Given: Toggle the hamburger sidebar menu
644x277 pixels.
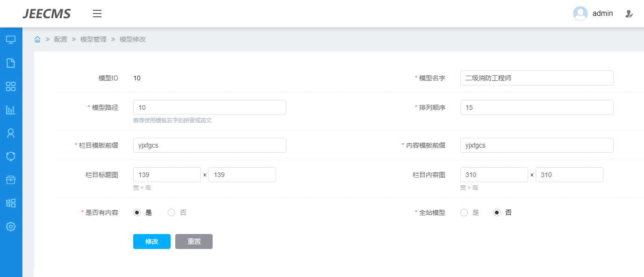Looking at the screenshot, I should 97,14.
